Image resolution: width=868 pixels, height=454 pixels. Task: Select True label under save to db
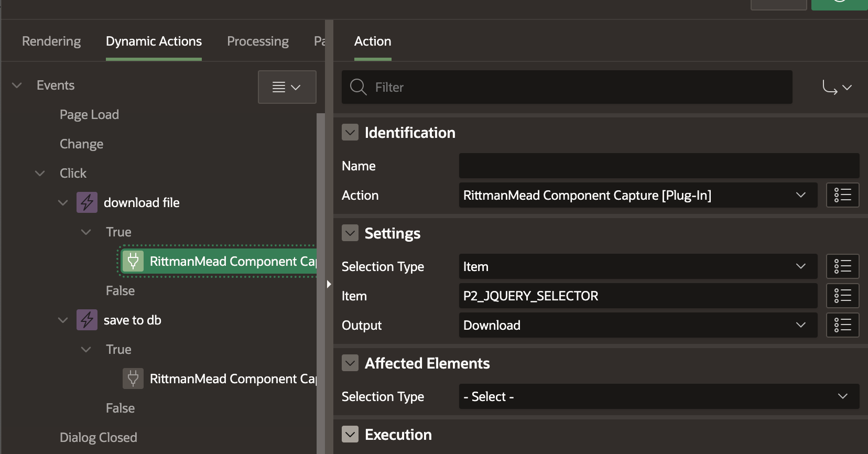point(118,349)
